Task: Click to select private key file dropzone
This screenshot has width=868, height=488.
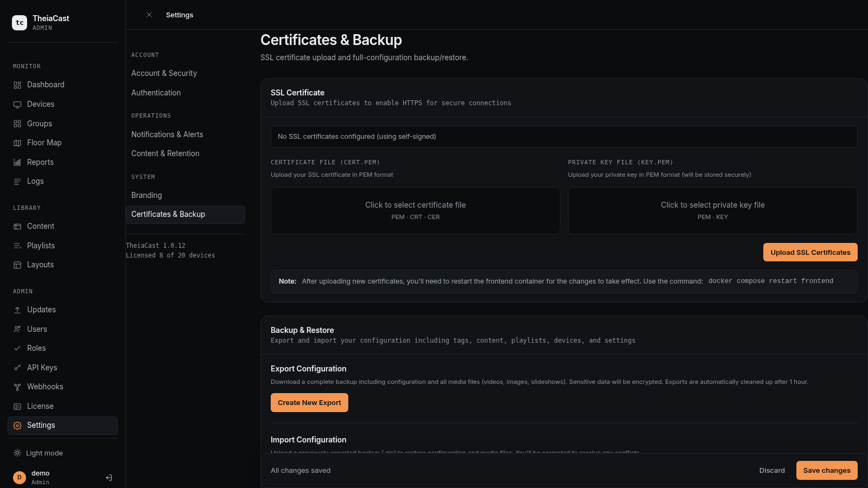Action: coord(713,210)
